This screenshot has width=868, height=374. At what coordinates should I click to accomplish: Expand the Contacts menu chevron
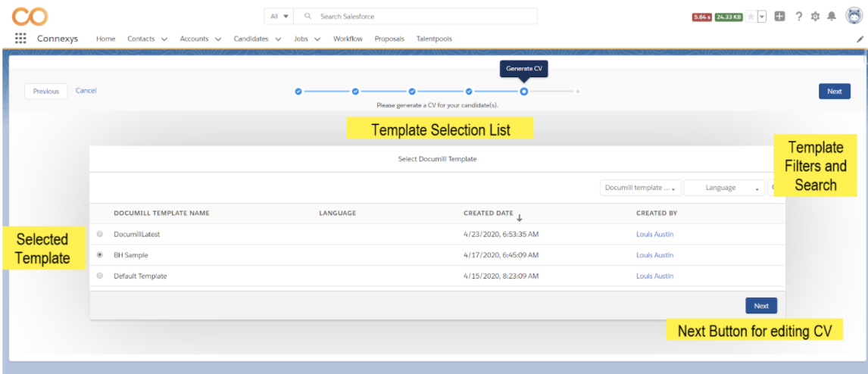(164, 39)
